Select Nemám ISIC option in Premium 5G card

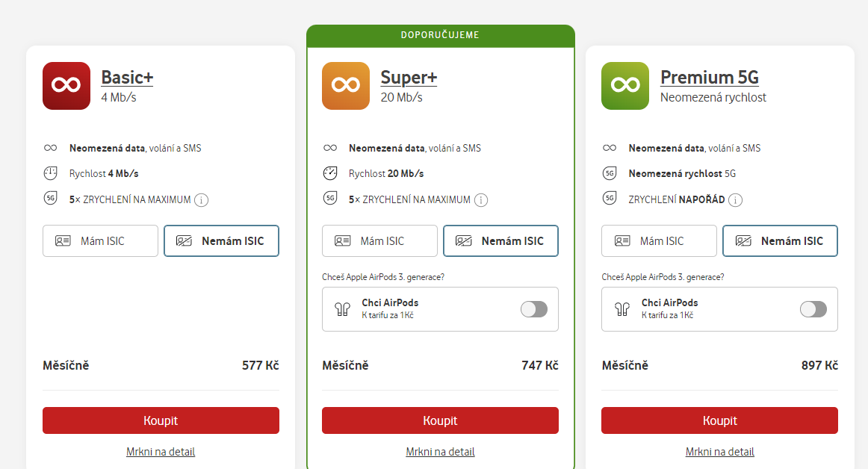(780, 241)
